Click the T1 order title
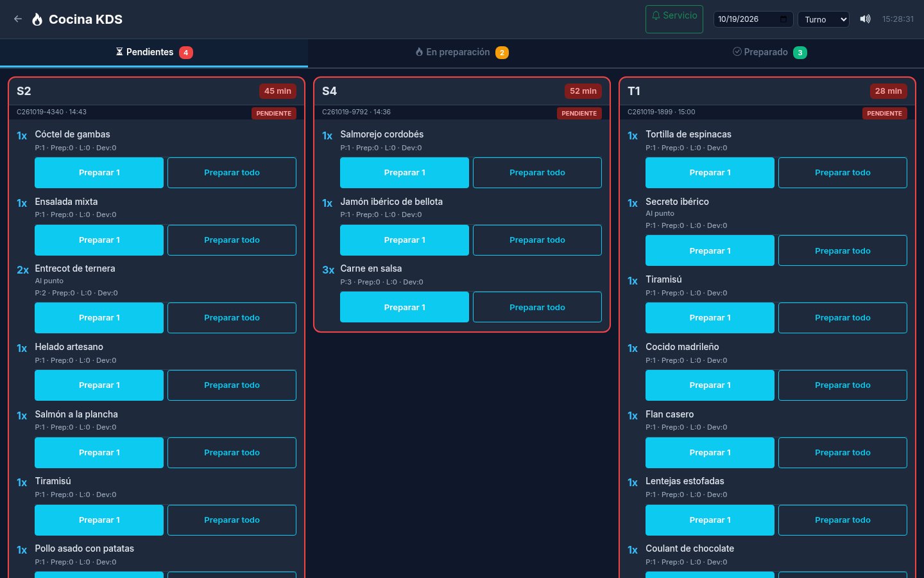 [634, 91]
